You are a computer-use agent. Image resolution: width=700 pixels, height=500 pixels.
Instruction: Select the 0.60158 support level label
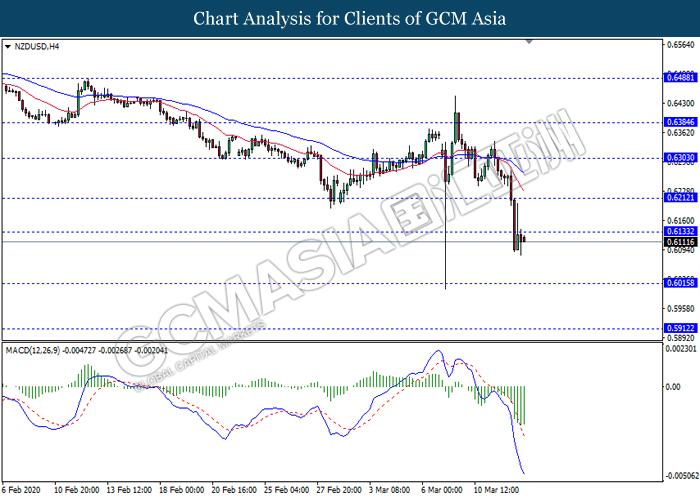point(680,283)
